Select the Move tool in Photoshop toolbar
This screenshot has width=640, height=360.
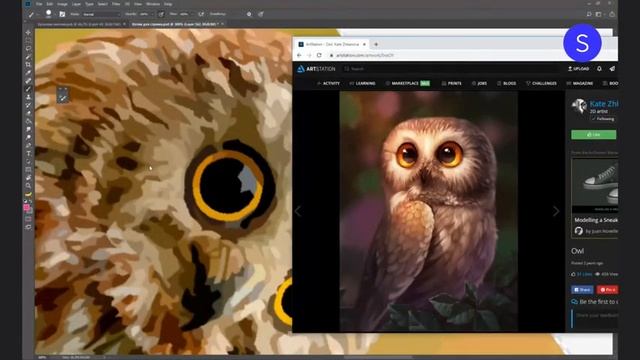tap(28, 32)
